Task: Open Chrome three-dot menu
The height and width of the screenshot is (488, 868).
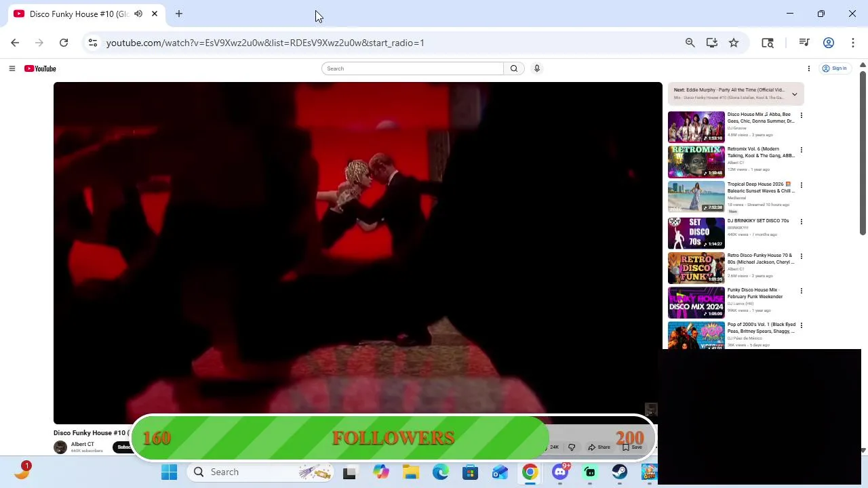Action: (x=852, y=43)
